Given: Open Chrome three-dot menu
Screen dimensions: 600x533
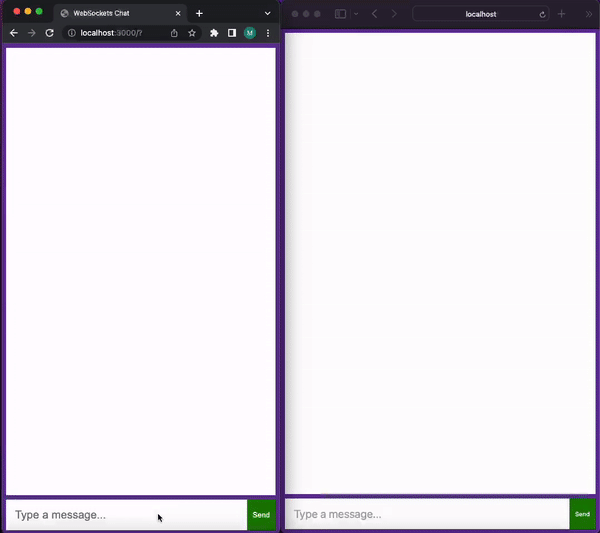Looking at the screenshot, I should pos(268,33).
